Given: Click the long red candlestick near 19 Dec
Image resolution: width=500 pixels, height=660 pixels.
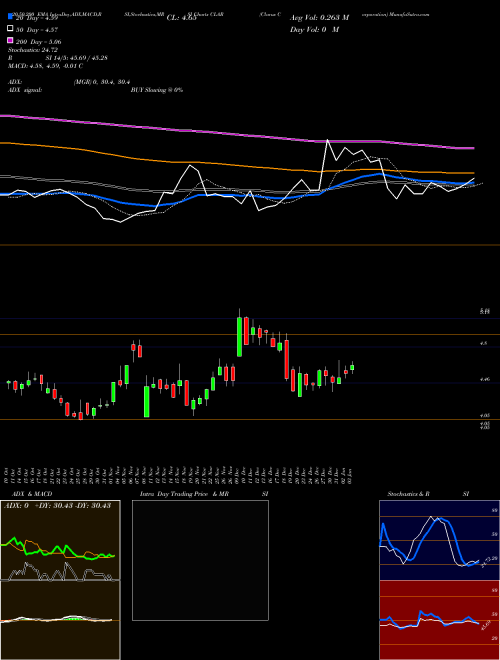Looking at the screenshot, I should [x=287, y=359].
